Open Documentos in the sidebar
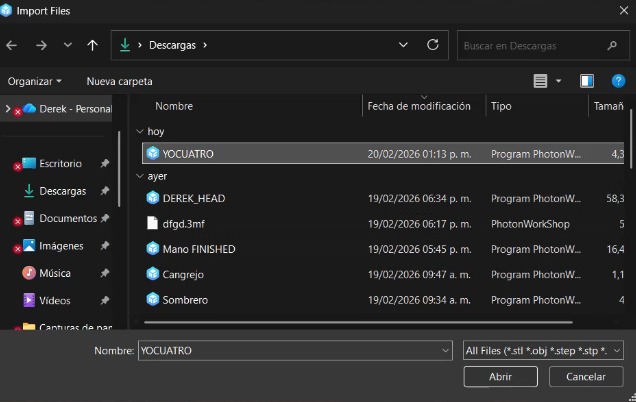Viewport: 636px width, 402px height. (68, 218)
